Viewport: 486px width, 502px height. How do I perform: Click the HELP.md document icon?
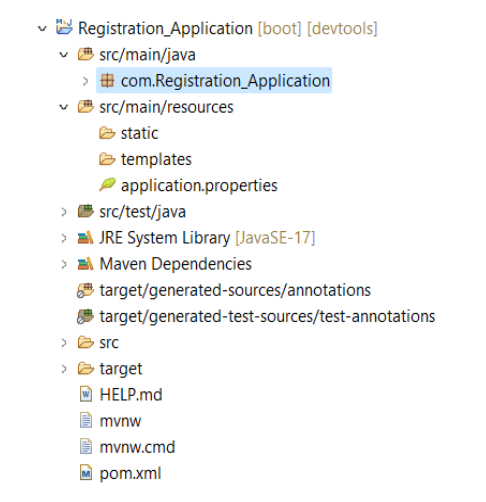pos(86,394)
